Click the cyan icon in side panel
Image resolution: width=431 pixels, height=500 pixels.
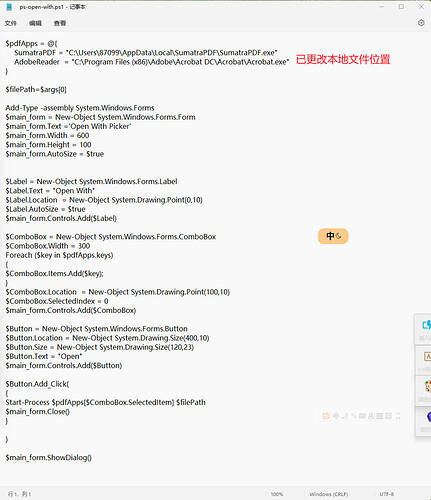pyautogui.click(x=426, y=325)
